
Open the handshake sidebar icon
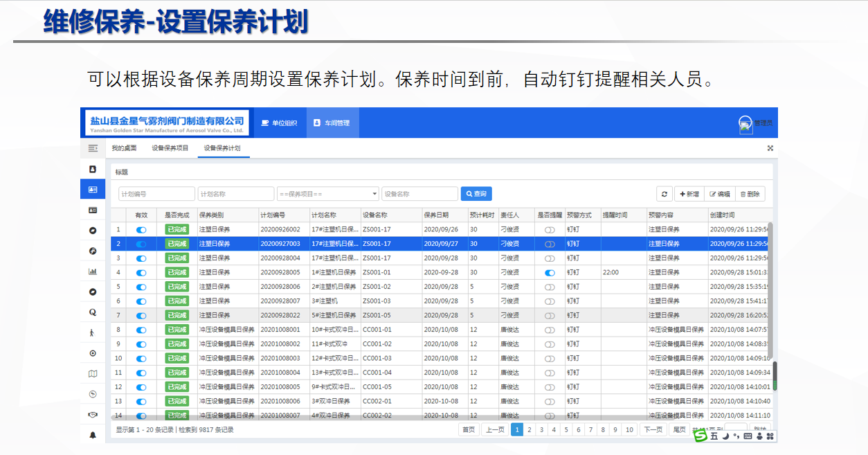[x=93, y=414]
